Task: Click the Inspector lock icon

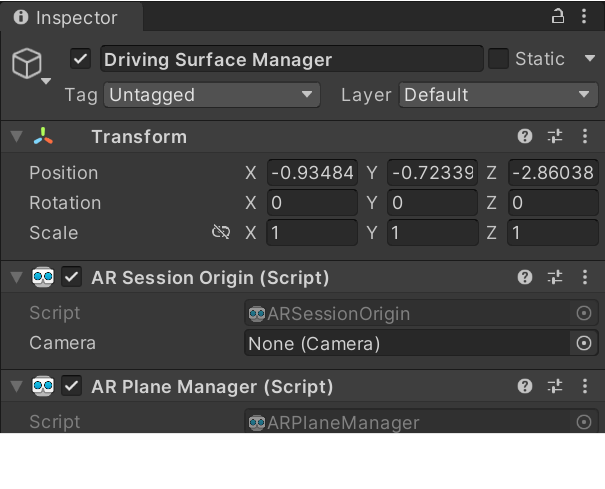Action: 559,17
